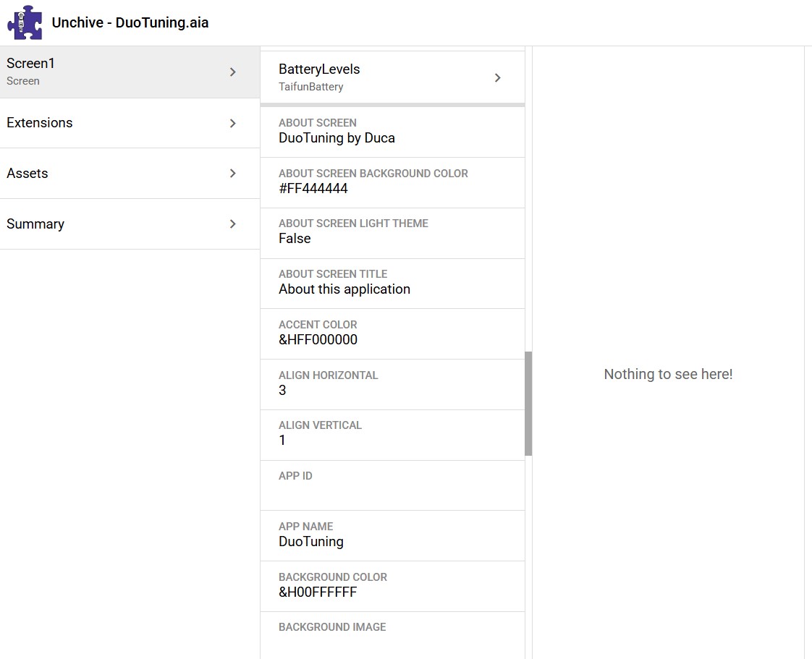Click the Accent Color &HFF000000 value
This screenshot has height=659, width=812.
click(318, 340)
